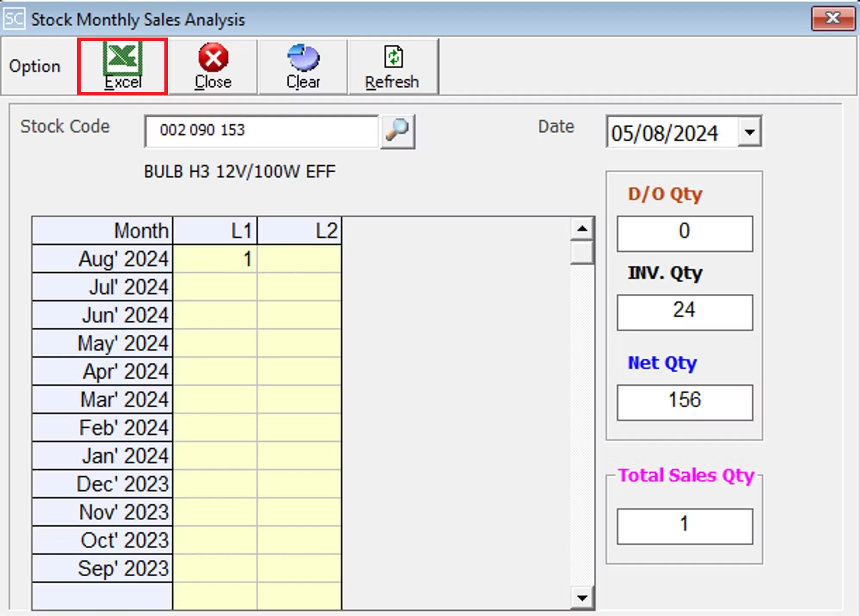Clear the form with the Clear button
Image resolution: width=860 pixels, height=616 pixels.
(x=303, y=66)
